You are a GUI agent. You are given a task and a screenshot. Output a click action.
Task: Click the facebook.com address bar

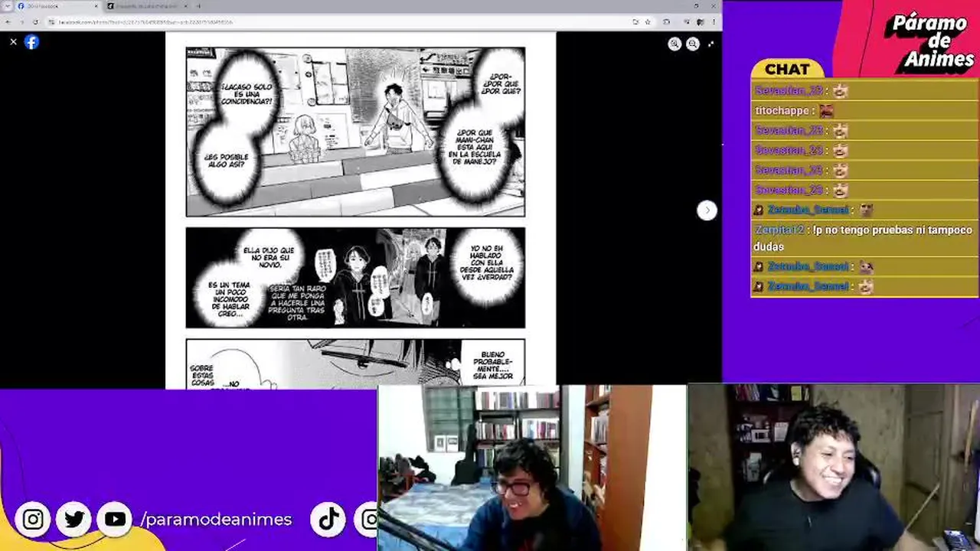tap(337, 22)
